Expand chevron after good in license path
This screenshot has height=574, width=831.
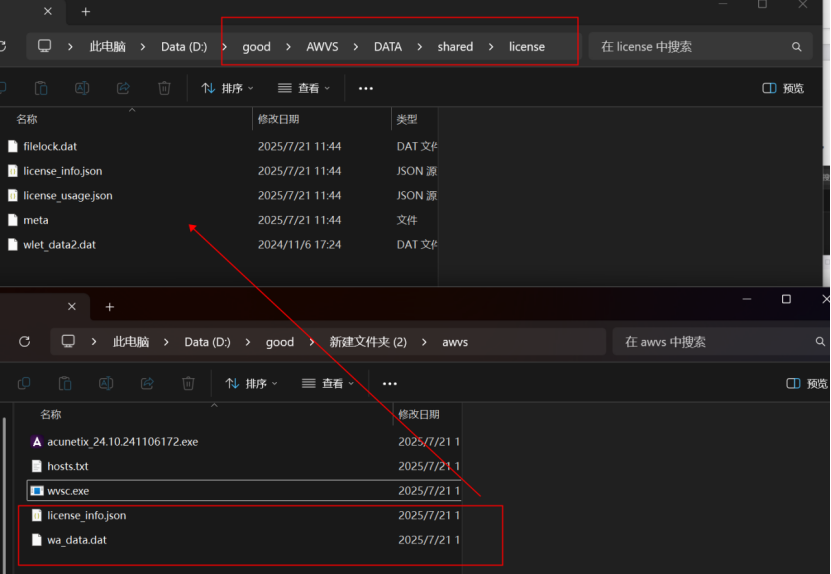(x=288, y=47)
